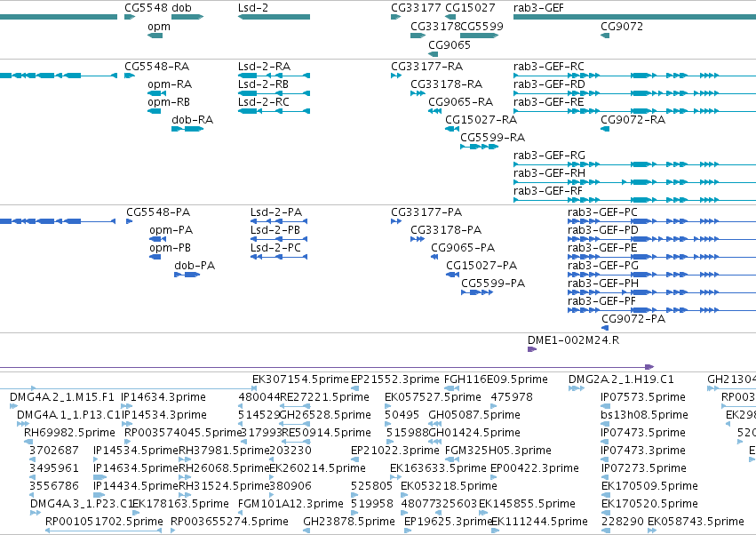Viewport: 756px width, 535px height.
Task: Select the CG33178-PA protein label
Action: 446,230
